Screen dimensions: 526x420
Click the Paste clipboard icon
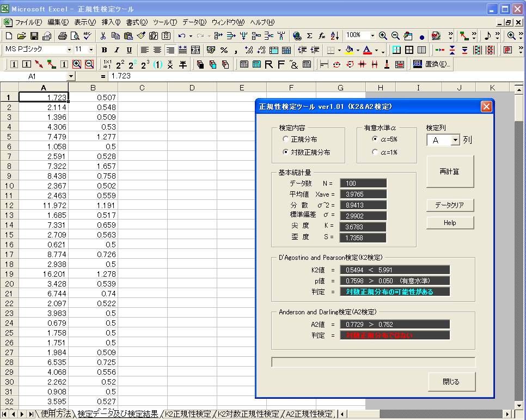point(128,35)
